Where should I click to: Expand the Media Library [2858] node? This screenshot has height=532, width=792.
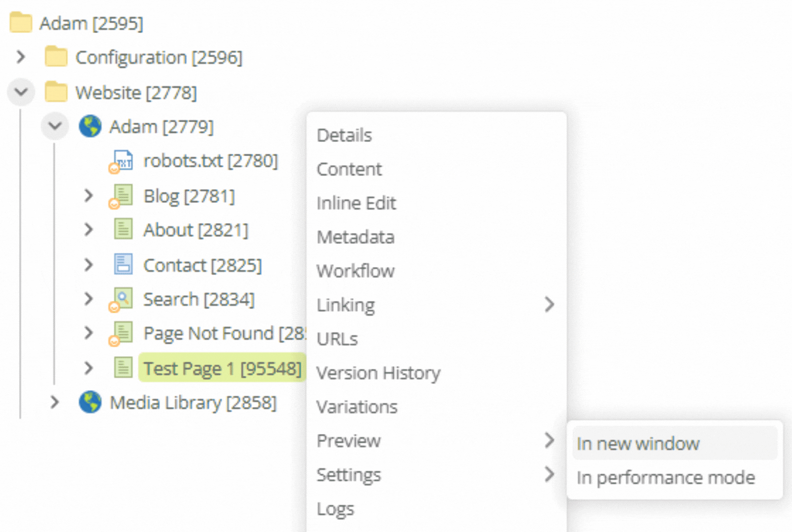(54, 402)
